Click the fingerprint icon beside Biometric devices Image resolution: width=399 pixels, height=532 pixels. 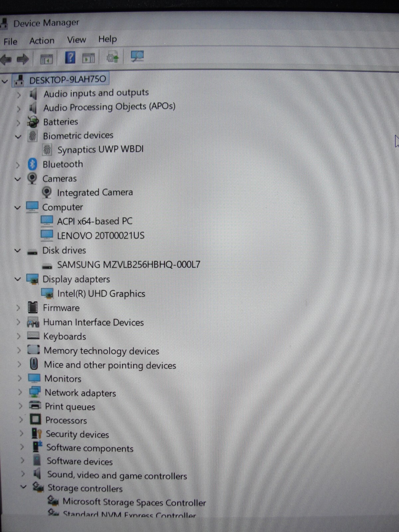[x=32, y=136]
